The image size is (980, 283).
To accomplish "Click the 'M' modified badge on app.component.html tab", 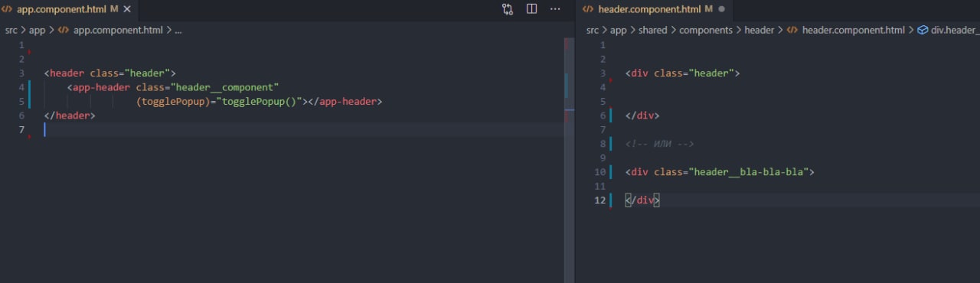I will pyautogui.click(x=114, y=9).
